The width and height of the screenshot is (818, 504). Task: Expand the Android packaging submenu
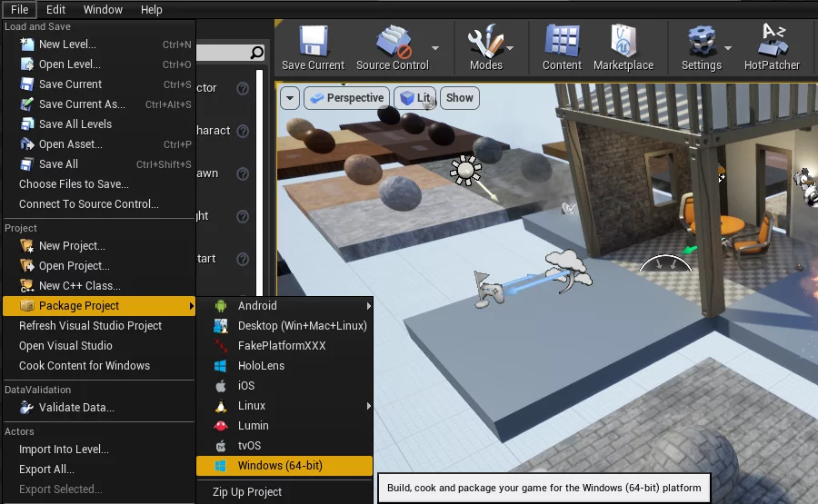coord(284,306)
